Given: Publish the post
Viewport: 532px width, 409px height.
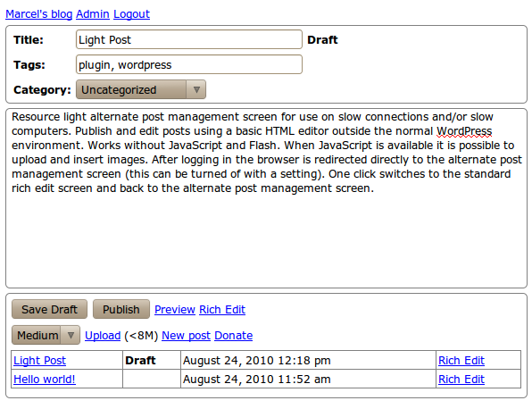Looking at the screenshot, I should click(121, 309).
